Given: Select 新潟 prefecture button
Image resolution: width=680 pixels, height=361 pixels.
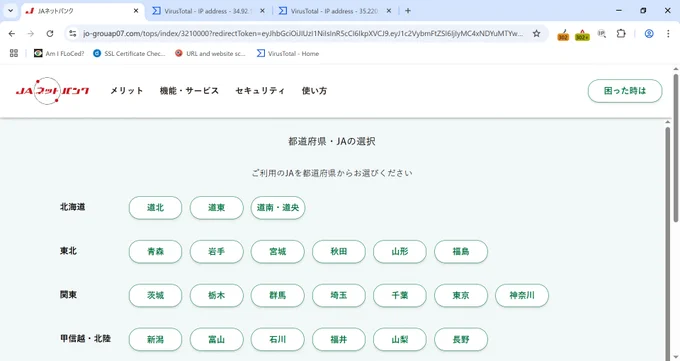Looking at the screenshot, I should point(155,339).
